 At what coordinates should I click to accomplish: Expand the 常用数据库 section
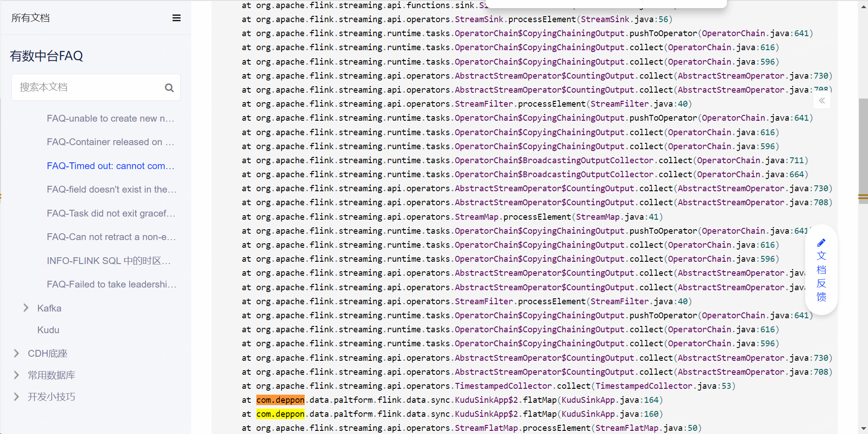pyautogui.click(x=16, y=375)
